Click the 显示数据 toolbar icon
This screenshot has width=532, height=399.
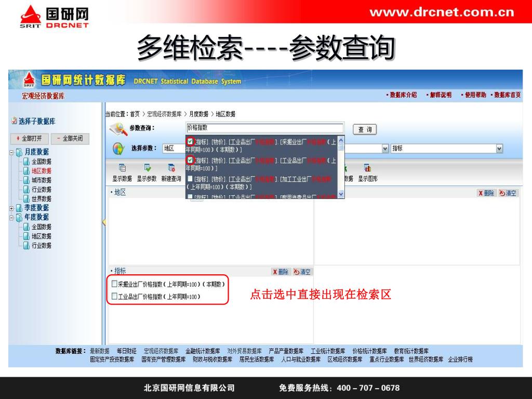tap(122, 168)
